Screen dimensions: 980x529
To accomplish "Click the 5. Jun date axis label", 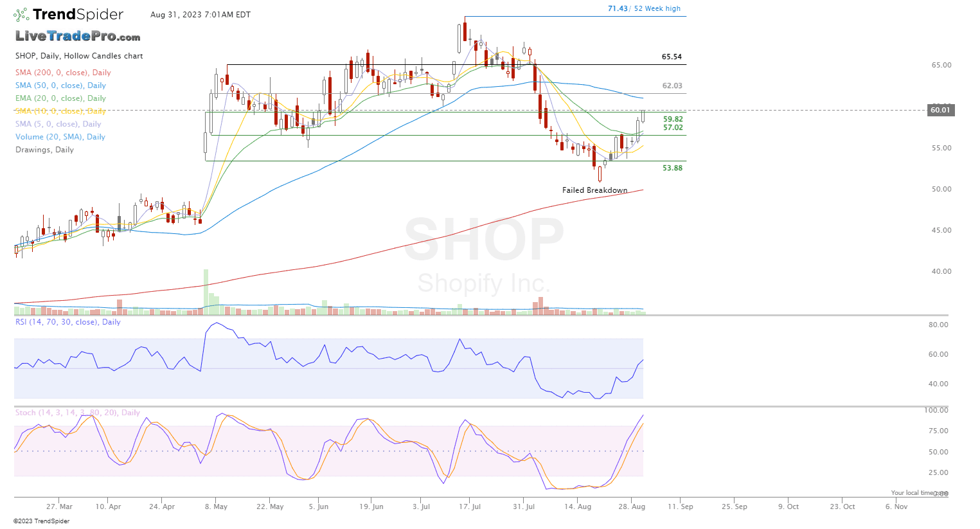I will (318, 507).
